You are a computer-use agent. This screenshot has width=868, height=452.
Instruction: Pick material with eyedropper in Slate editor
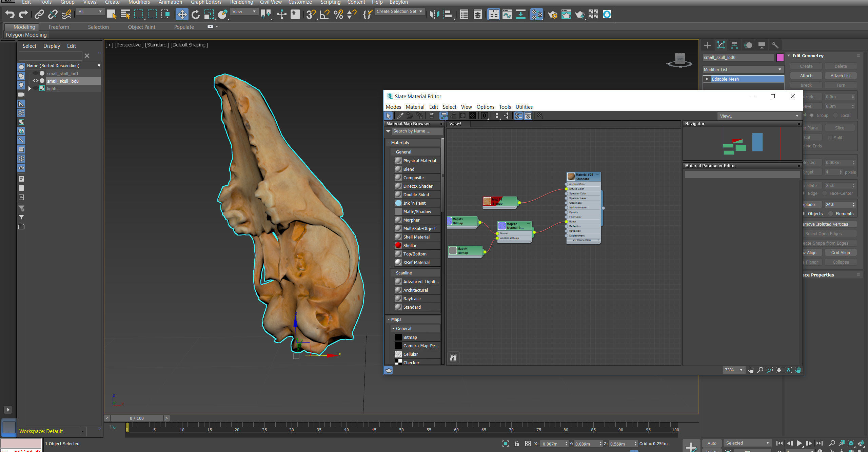tap(400, 116)
